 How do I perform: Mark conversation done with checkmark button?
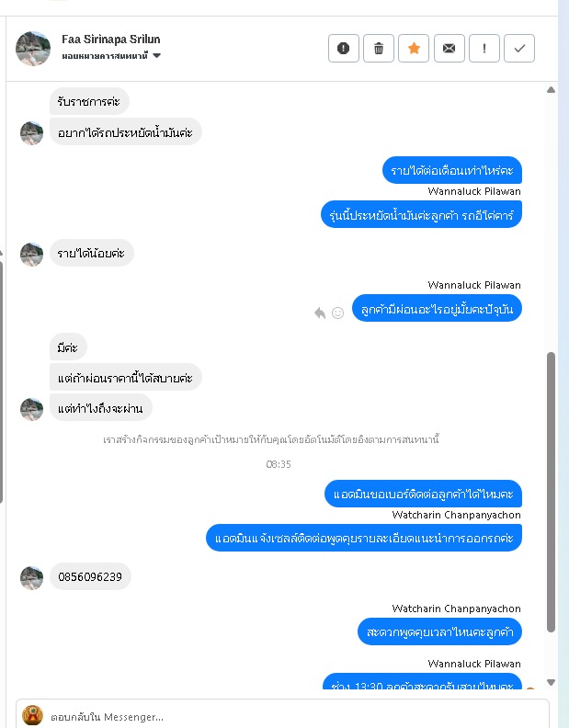coord(519,49)
